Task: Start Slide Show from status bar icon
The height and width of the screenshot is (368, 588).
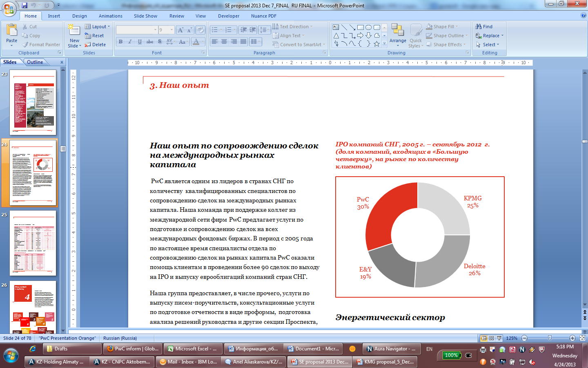Action: click(x=499, y=338)
